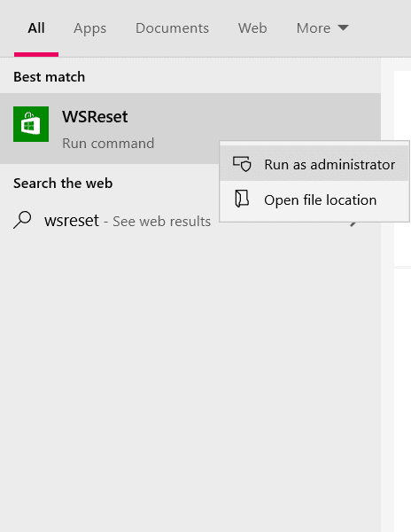411x532 pixels.
Task: Open the More filters label
Action: 314,28
